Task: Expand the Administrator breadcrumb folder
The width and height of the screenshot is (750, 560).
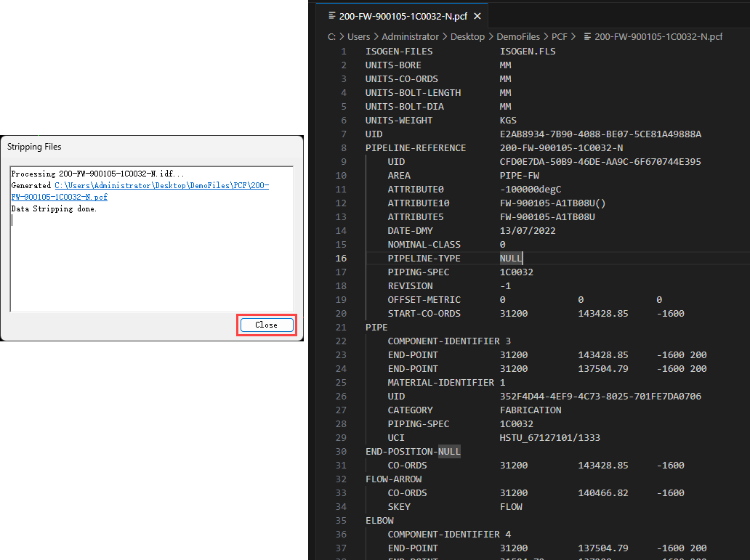Action: point(410,36)
